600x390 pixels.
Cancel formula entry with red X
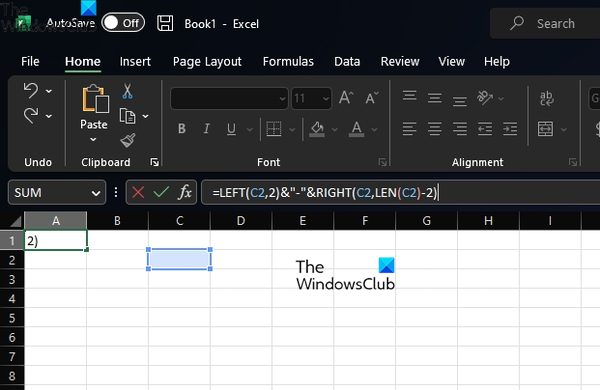click(138, 192)
